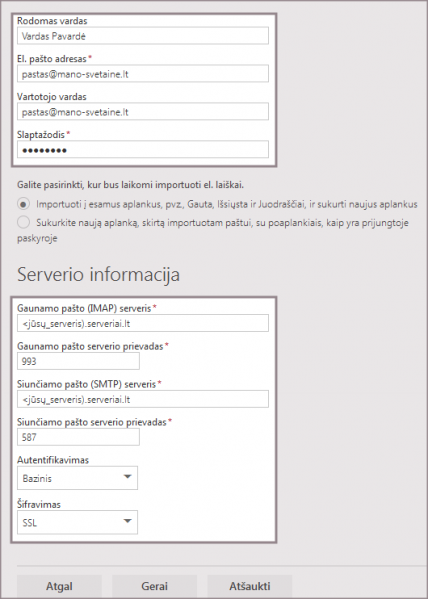Viewport: 428px width, 599px height.
Task: Click outgoing server port field 587
Action: (78, 437)
